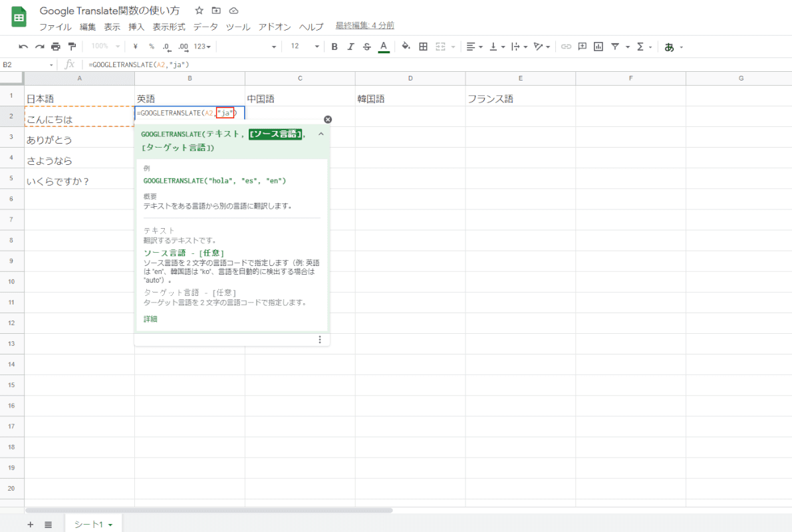The height and width of the screenshot is (532, 792).
Task: Click the merge cells icon
Action: coord(440,47)
